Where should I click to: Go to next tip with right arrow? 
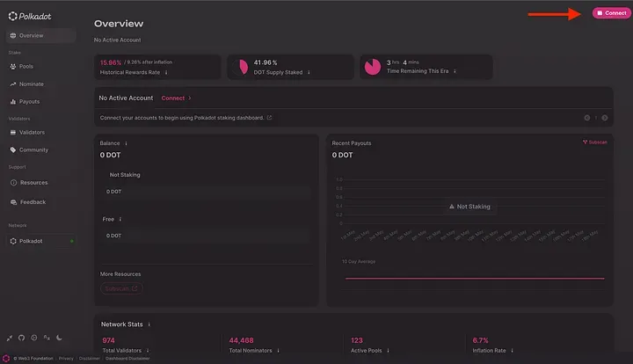605,118
